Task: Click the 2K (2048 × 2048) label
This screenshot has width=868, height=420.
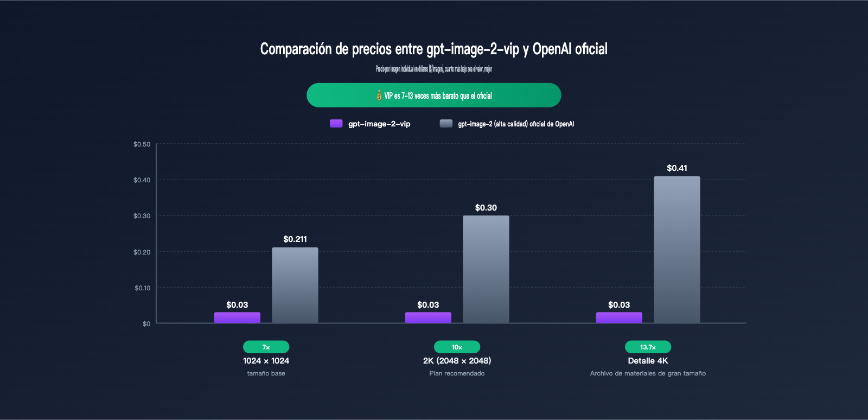Action: (x=457, y=361)
